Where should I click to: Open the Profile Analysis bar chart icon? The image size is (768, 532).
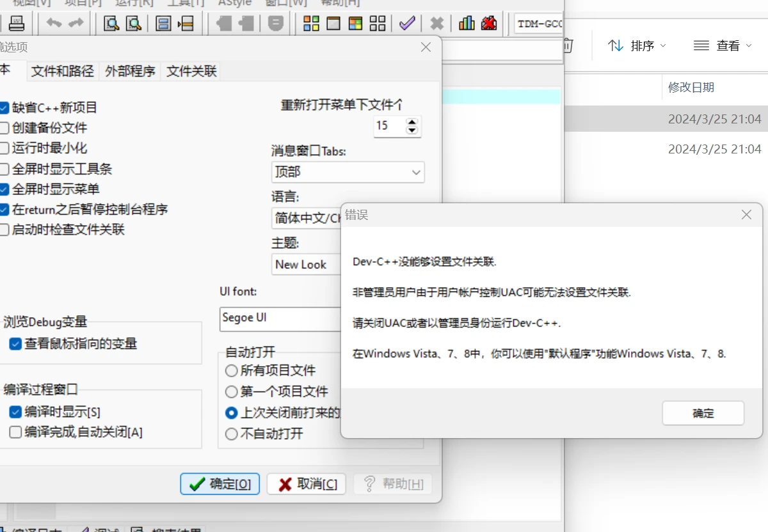467,24
